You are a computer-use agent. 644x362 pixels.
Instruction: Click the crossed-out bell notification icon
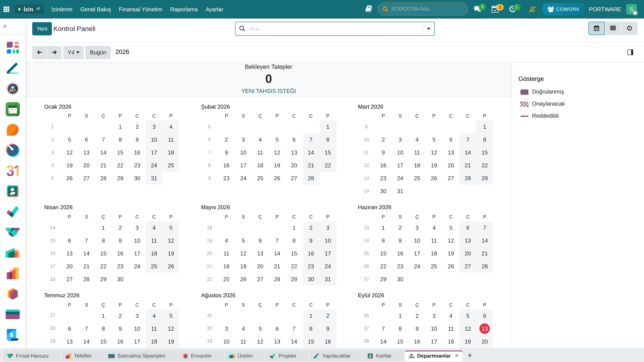[x=532, y=9]
